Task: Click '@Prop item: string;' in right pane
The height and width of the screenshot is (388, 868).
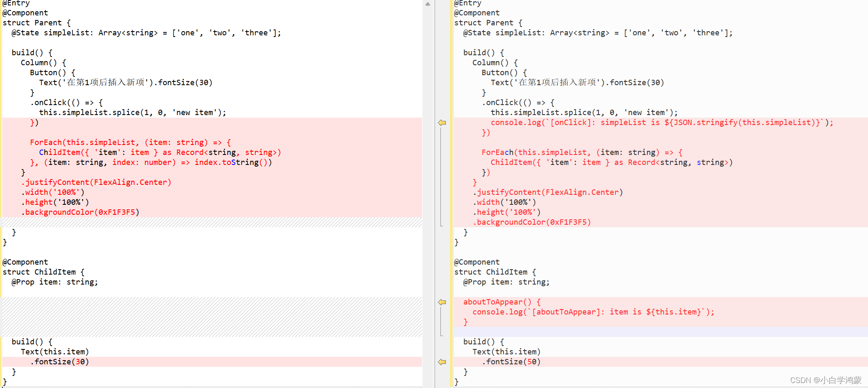Action: pyautogui.click(x=507, y=282)
